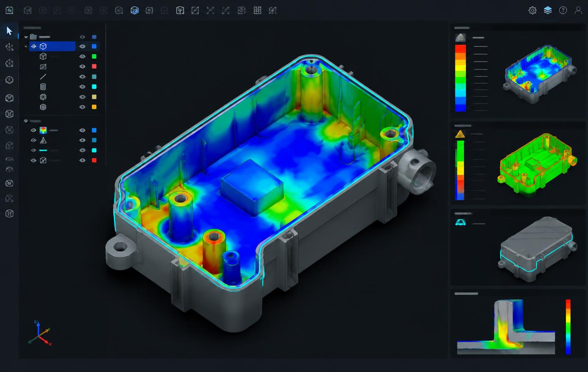Select the surface plane item with red swatch
The image size is (588, 372).
coord(43,66)
